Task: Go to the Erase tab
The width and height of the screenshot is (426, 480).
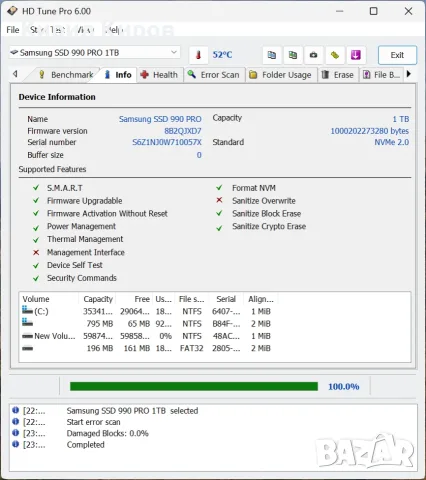Action: click(338, 75)
